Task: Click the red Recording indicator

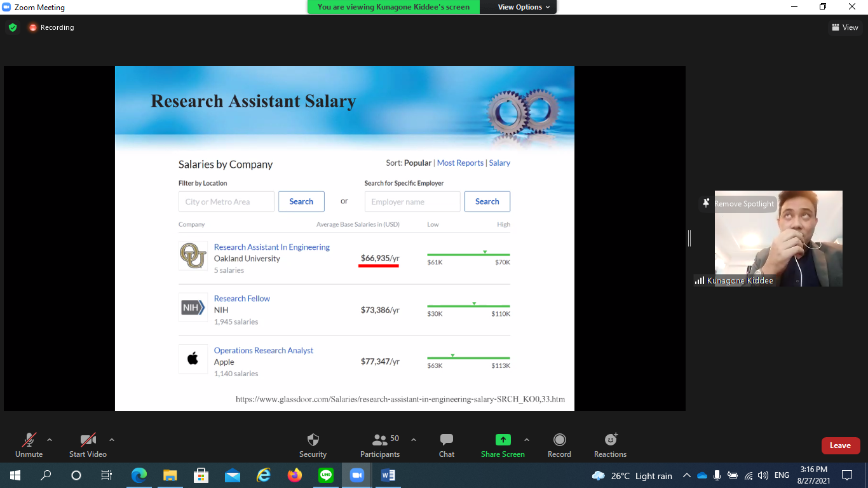Action: point(51,27)
